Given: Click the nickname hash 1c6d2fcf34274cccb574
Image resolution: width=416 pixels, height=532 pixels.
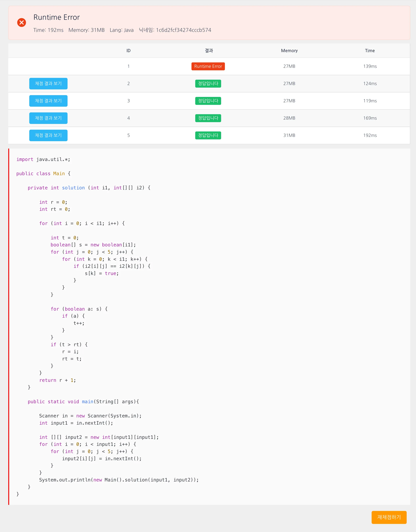Looking at the screenshot, I should [x=183, y=30].
